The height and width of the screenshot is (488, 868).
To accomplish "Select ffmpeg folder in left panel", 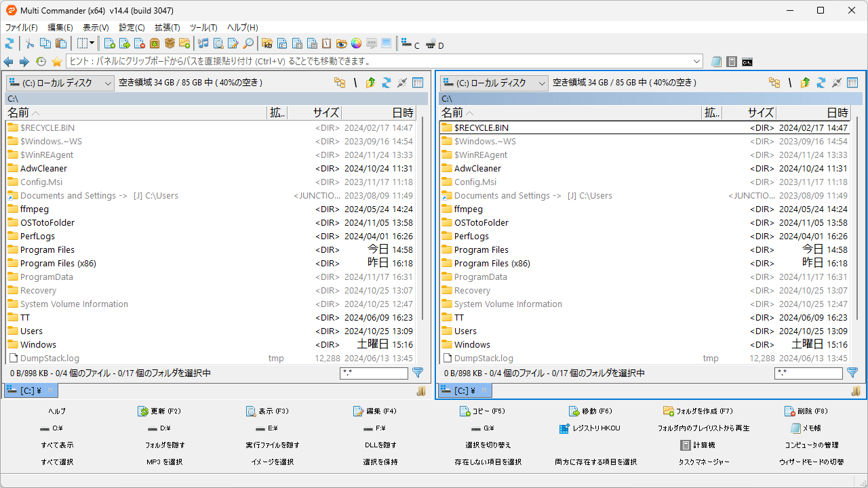I will (210, 209).
